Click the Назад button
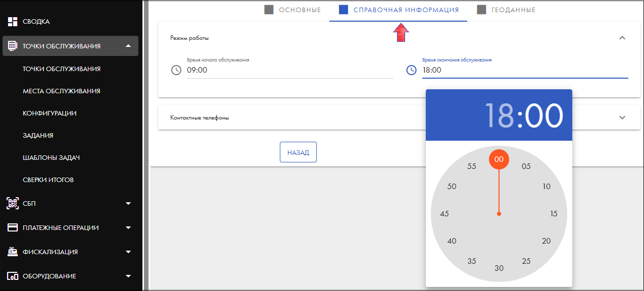 (x=298, y=152)
